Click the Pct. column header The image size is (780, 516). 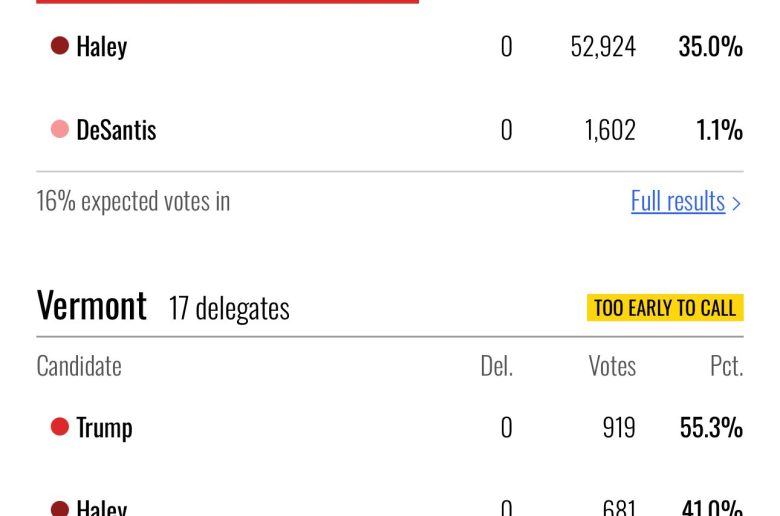[x=726, y=366]
